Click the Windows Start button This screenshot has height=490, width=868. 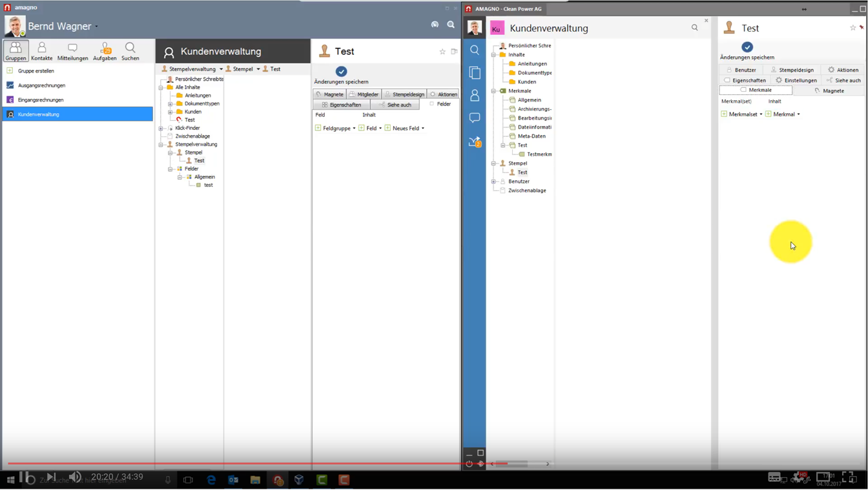[x=10, y=480]
